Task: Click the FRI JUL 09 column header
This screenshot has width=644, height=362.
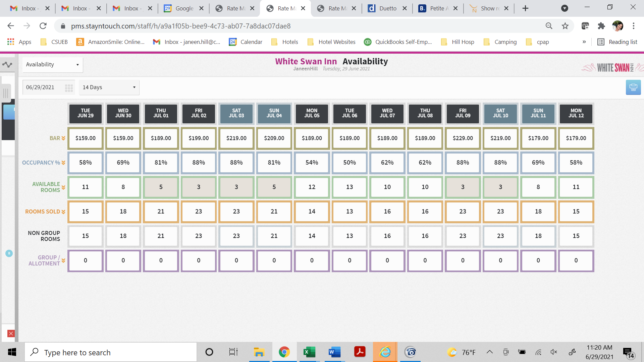Action: click(463, 113)
